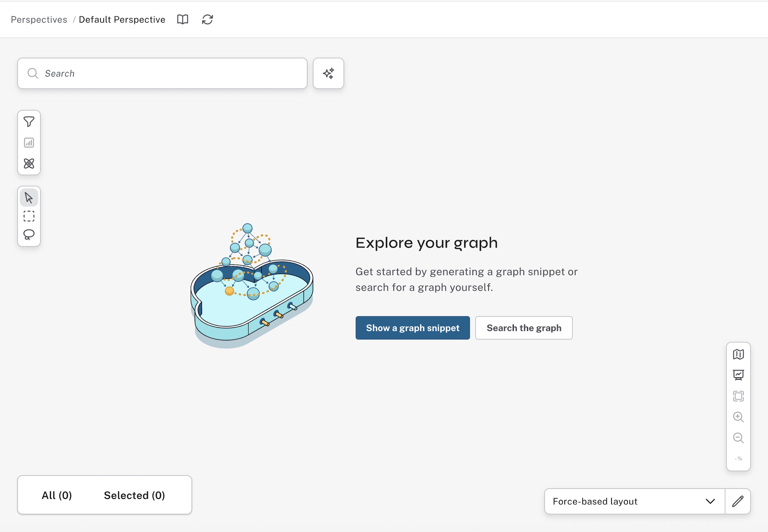Click the presentation board icon
Screen dimensions: 768x532
coord(739,375)
